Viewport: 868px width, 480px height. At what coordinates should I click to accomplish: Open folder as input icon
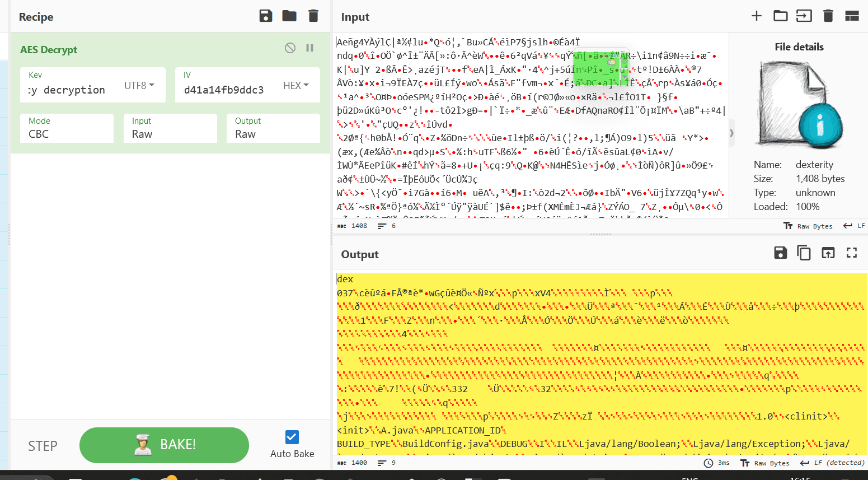[x=780, y=16]
